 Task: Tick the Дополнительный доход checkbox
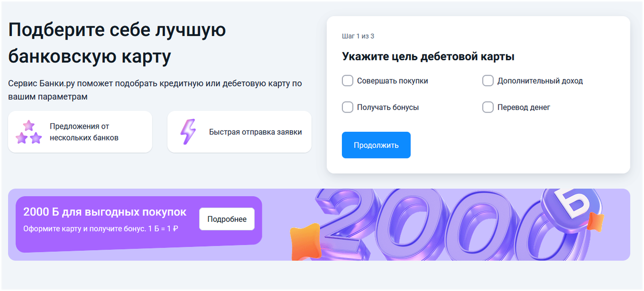[x=488, y=81]
